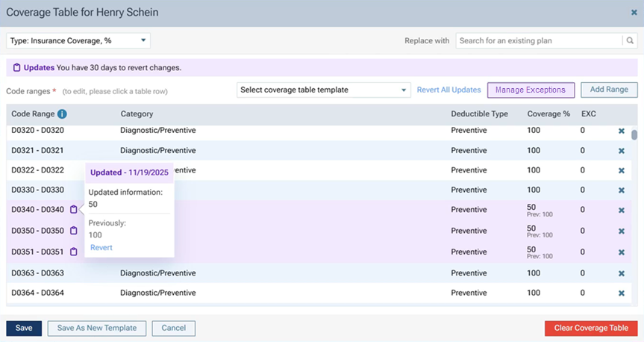Remove the D0321 - D0321 code range
Screen dimensions: 644x342
(621, 151)
